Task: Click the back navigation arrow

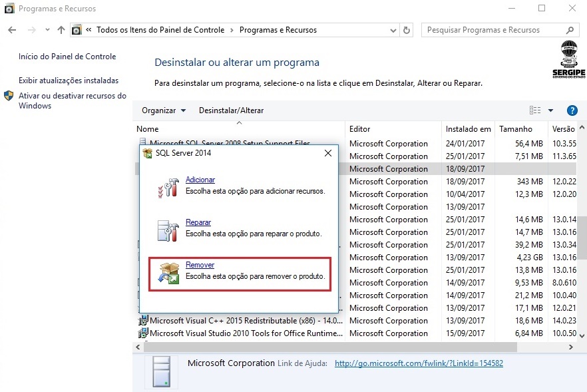Action: tap(12, 30)
